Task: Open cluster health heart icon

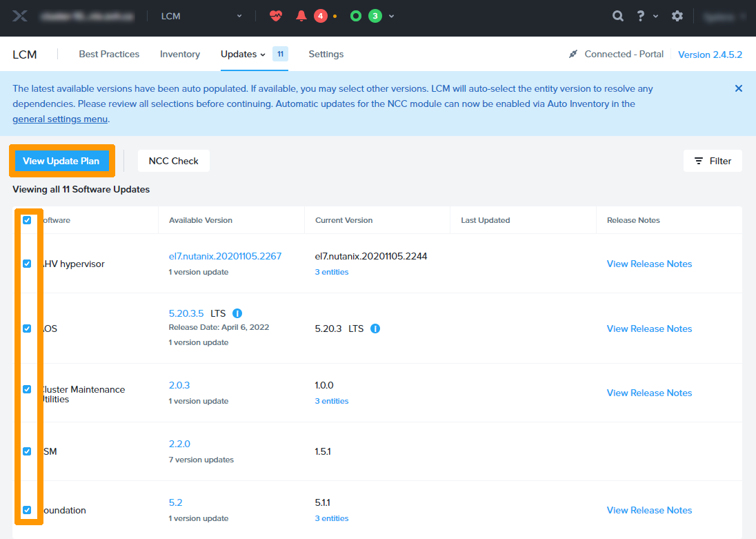Action: pos(276,16)
